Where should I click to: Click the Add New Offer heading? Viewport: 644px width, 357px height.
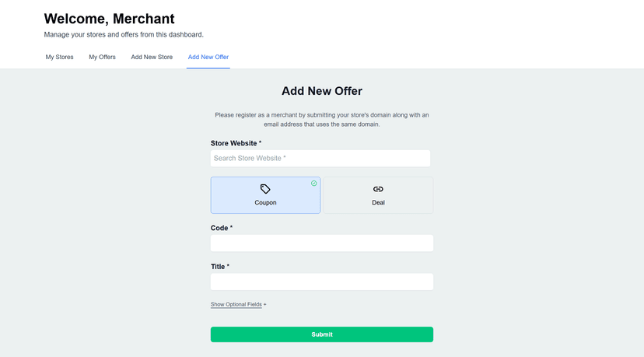(x=321, y=91)
